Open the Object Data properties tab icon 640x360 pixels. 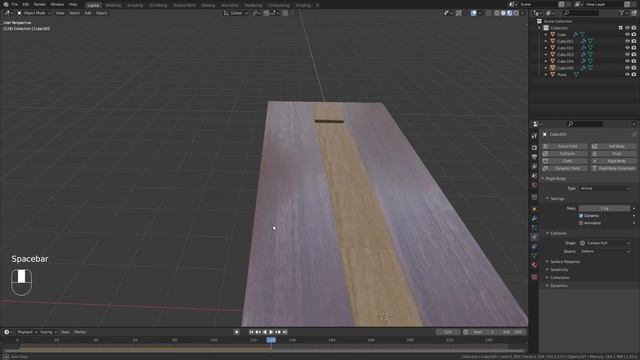(534, 256)
